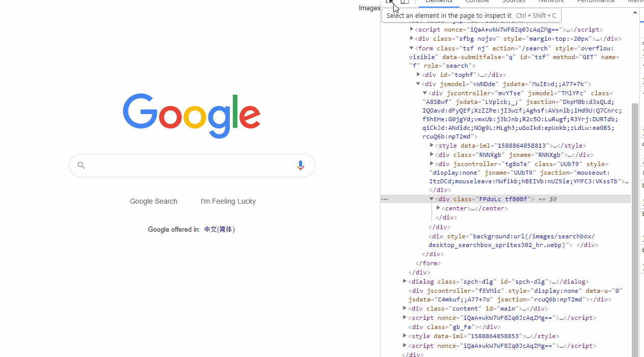Click the I'm Feeling Lucky button
644x357 pixels.
[x=228, y=201]
